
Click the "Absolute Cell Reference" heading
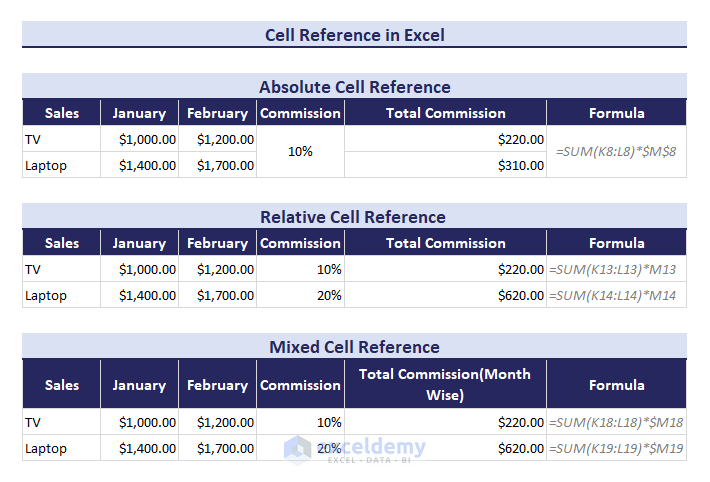[x=354, y=87]
